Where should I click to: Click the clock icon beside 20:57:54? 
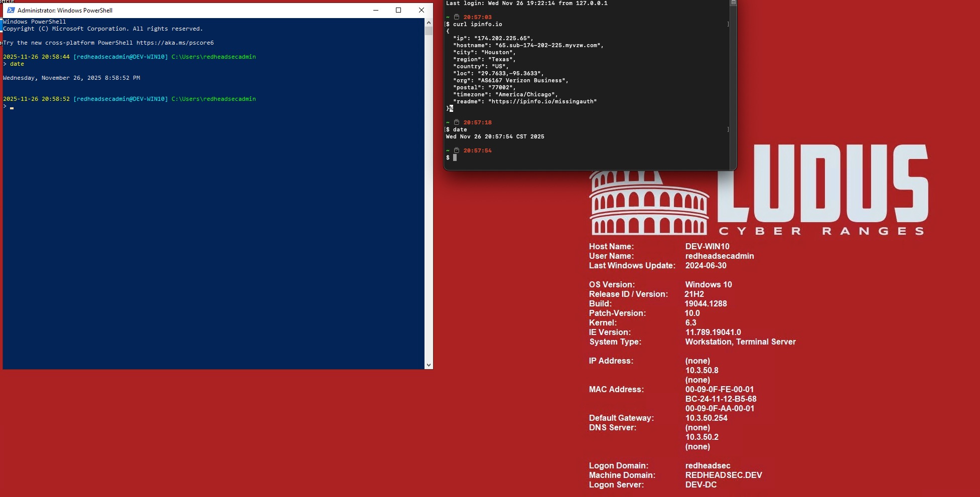tap(457, 150)
